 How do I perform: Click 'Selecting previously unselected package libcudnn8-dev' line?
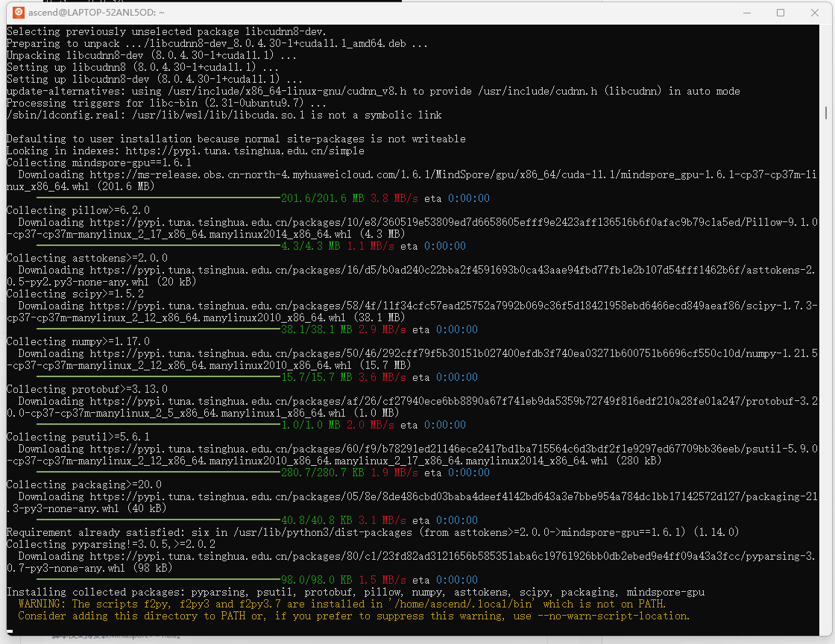(166, 31)
